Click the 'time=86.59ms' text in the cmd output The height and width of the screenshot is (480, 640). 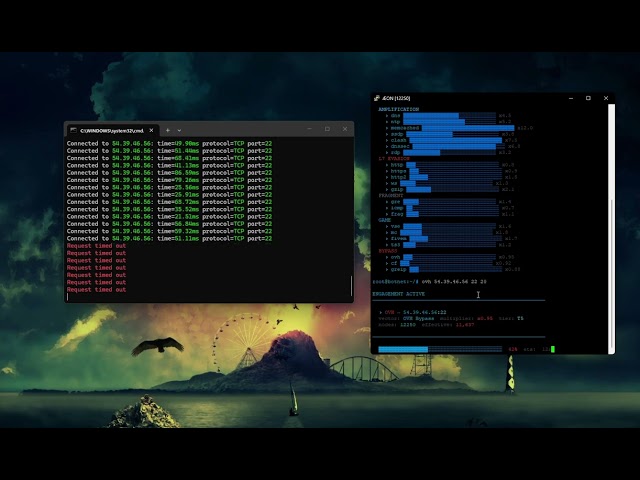click(x=178, y=173)
